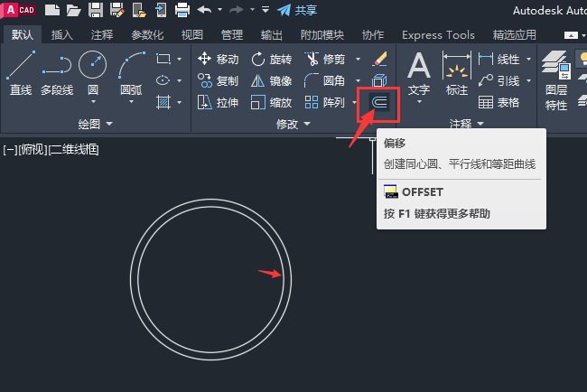Activate the Mirror (镜像) tool
The height and width of the screenshot is (392, 587).
tap(272, 80)
